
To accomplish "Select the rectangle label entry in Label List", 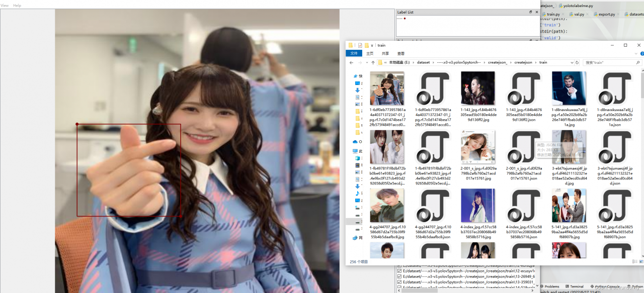I will [401, 19].
